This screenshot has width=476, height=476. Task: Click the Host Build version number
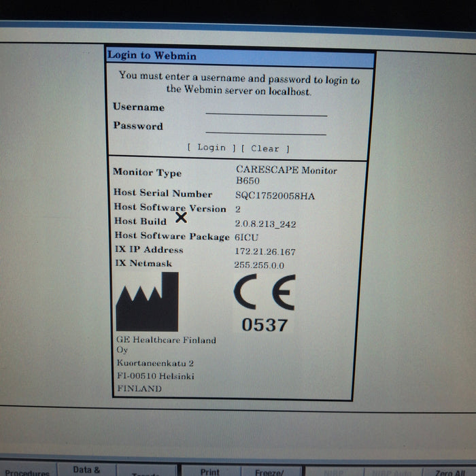265,224
